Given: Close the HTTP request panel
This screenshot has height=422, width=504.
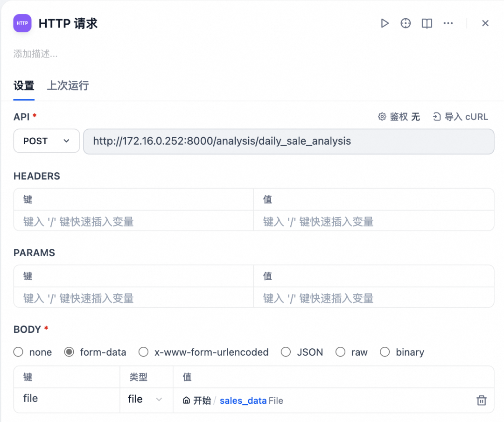Looking at the screenshot, I should click(485, 23).
